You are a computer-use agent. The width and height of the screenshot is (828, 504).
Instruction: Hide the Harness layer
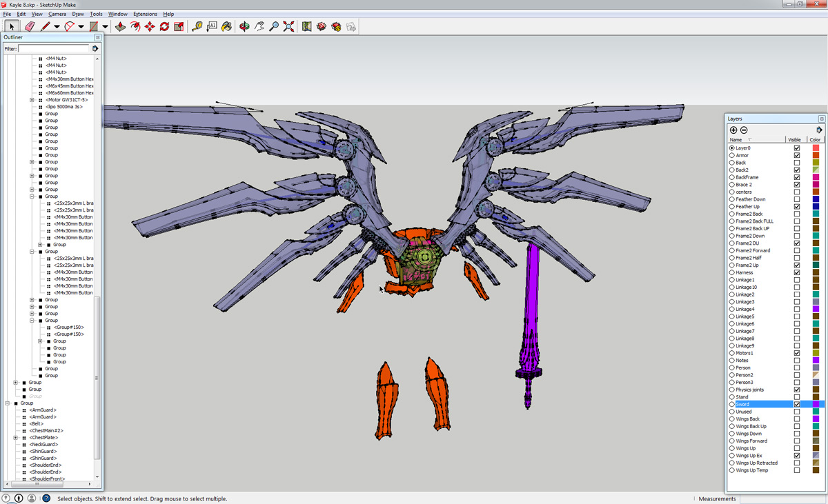[797, 272]
